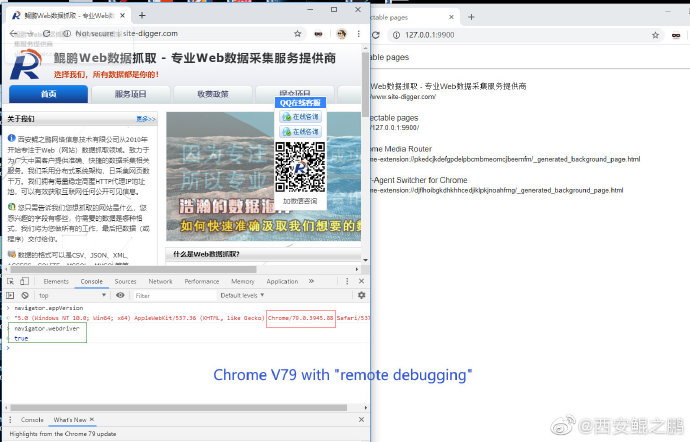Click the R logo on the webpage
The height and width of the screenshot is (442, 690).
coord(26,64)
